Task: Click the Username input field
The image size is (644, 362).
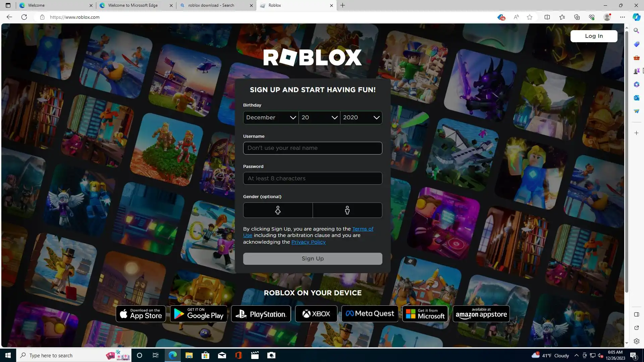Action: 312,148
